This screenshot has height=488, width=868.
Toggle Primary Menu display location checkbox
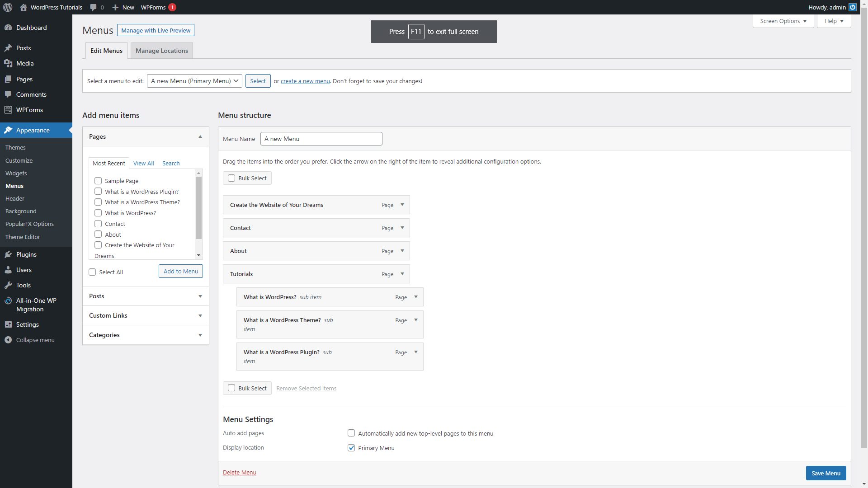point(350,447)
